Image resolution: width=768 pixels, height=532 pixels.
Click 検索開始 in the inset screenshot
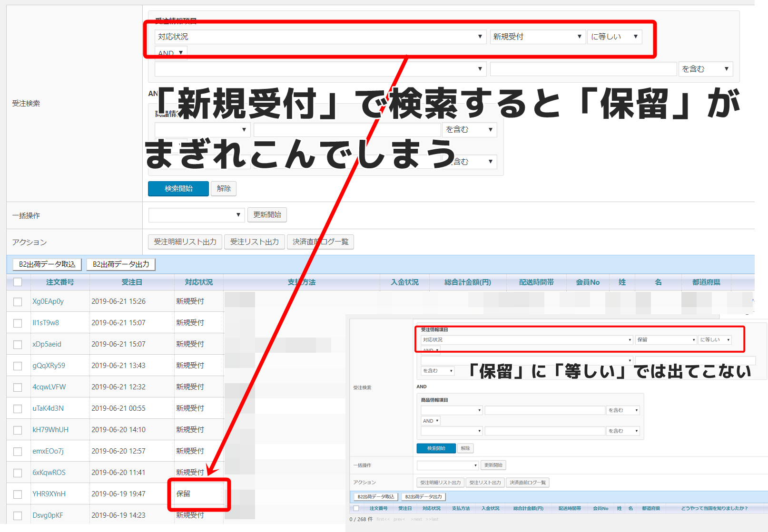pyautogui.click(x=436, y=448)
